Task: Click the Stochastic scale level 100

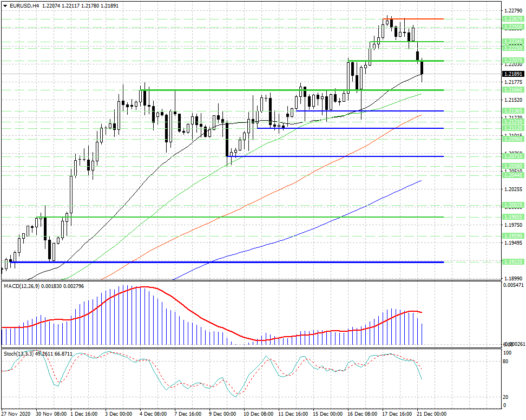Action: pos(508,353)
